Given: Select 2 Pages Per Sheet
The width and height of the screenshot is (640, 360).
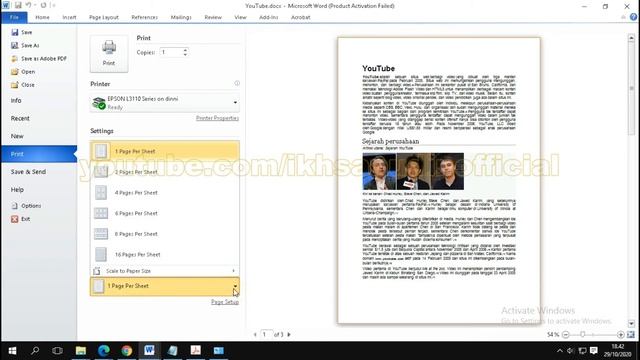Looking at the screenshot, I should point(165,172).
